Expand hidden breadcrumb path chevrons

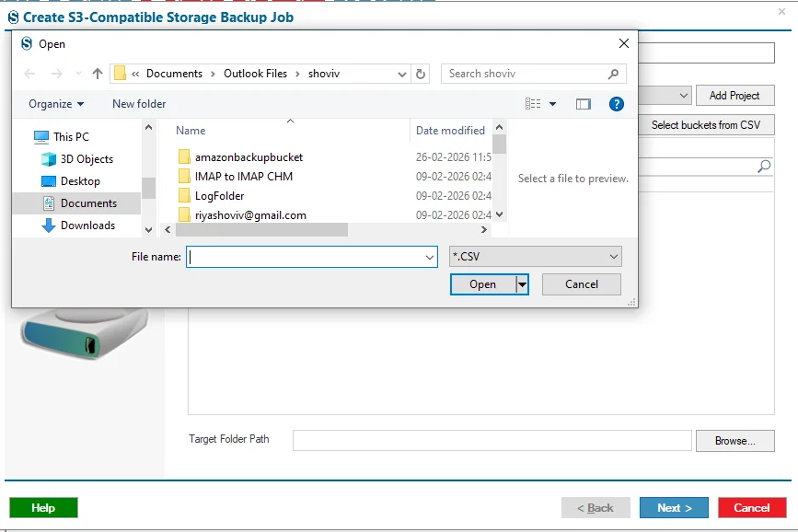tap(135, 74)
